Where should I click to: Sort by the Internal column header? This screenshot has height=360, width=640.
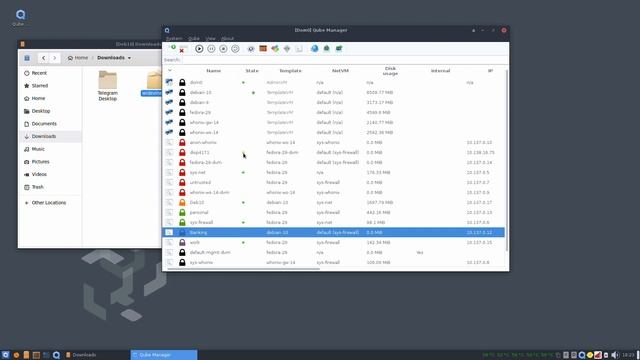[440, 71]
